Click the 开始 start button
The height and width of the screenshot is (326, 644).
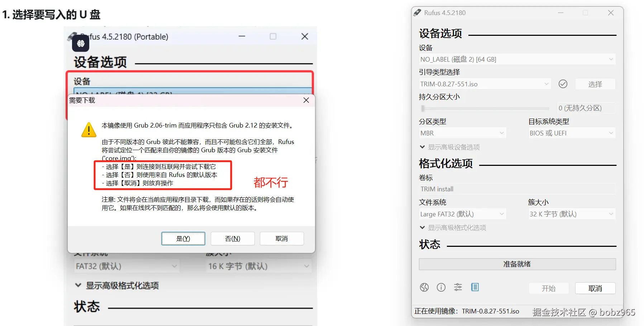point(549,288)
